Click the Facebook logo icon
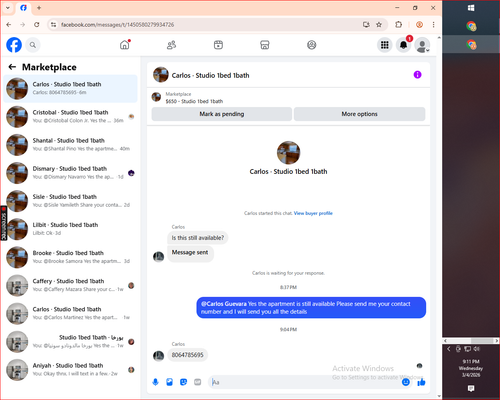Viewport: 500px width, 400px height. pyautogui.click(x=14, y=45)
